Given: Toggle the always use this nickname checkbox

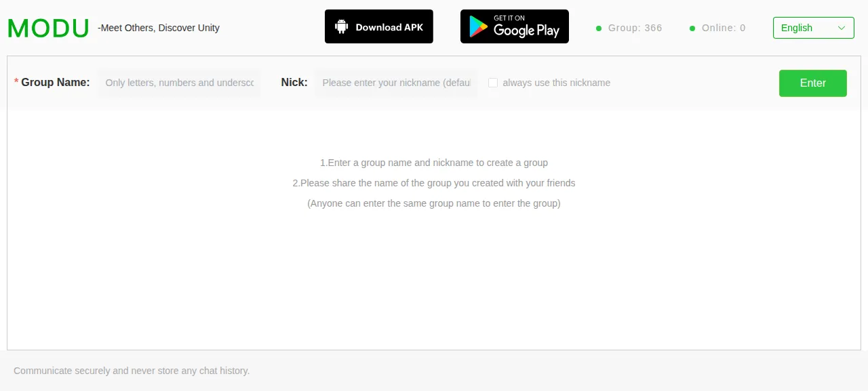Looking at the screenshot, I should coord(493,83).
